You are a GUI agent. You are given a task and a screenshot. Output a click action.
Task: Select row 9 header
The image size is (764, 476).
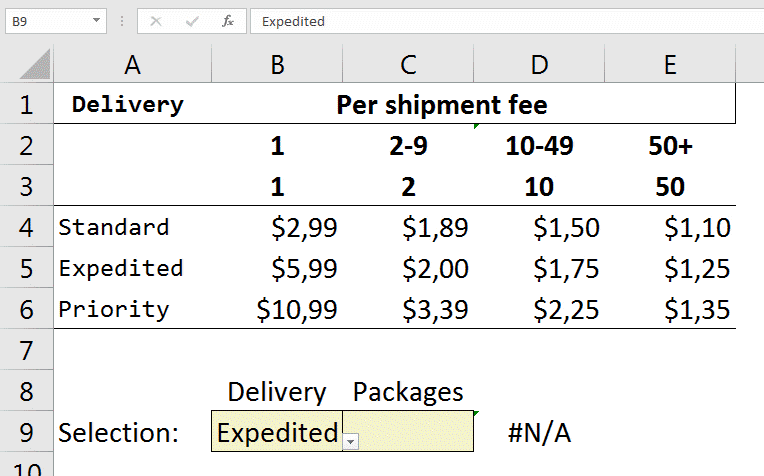[x=26, y=432]
